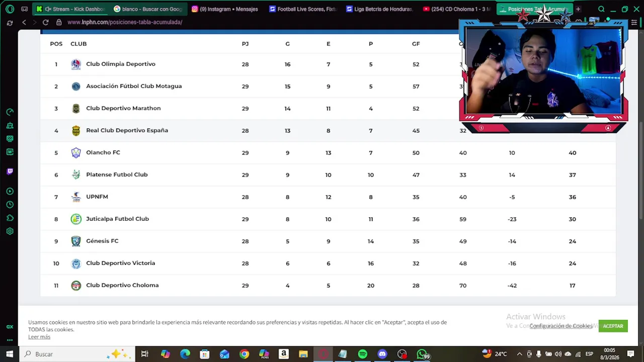Open the Opera main menu icon
Screen dimensions: 644x362
(10, 9)
